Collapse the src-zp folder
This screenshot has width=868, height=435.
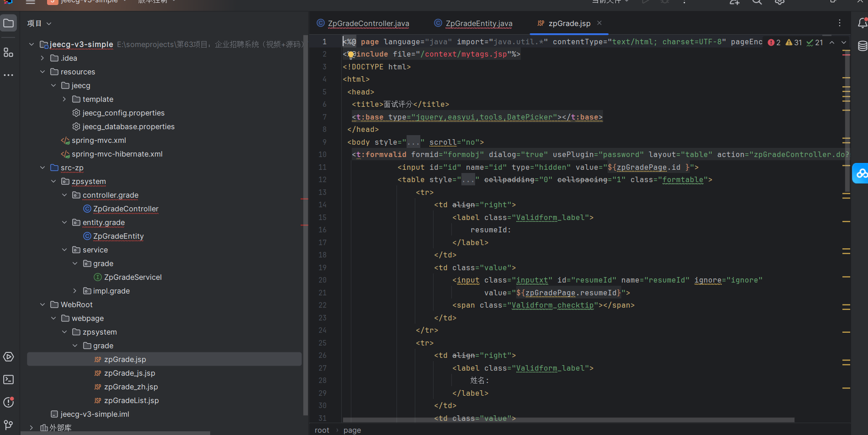(x=42, y=168)
